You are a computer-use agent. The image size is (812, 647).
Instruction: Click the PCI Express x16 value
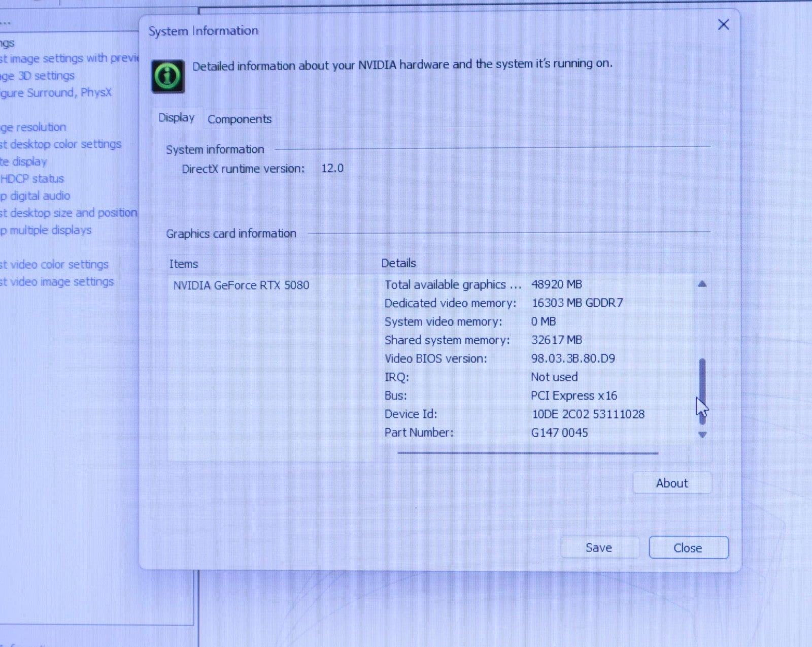click(x=574, y=396)
